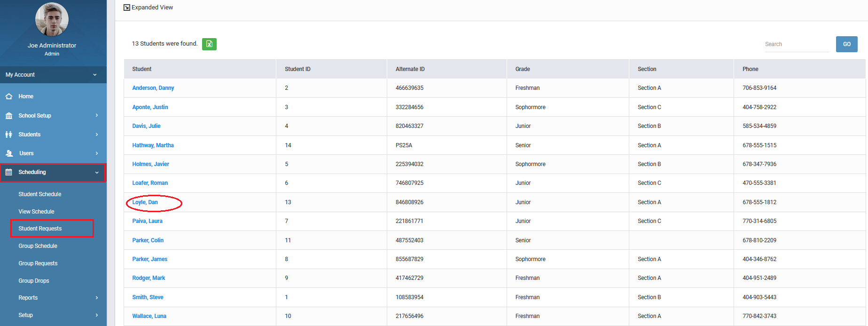This screenshot has width=868, height=326.
Task: Open Joe Administrator profile photo
Action: coord(52,19)
